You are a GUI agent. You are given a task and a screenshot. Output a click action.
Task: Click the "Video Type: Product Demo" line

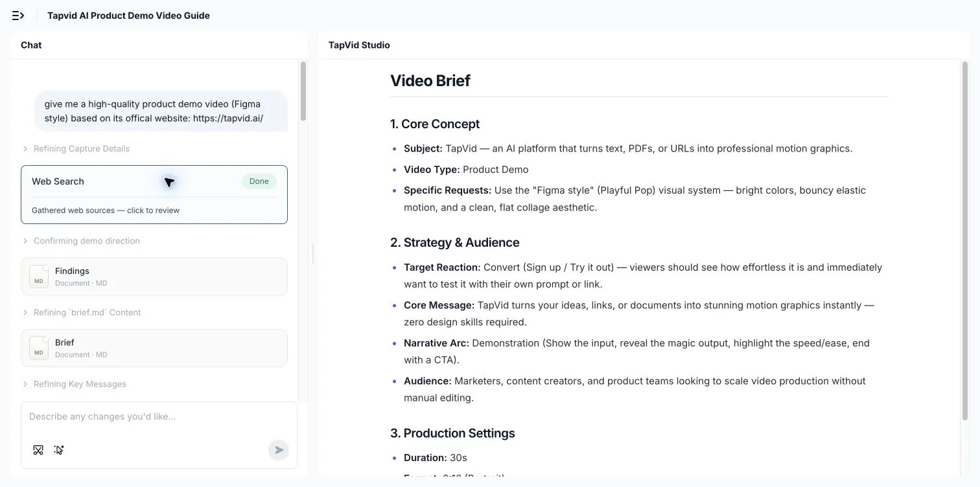point(466,170)
